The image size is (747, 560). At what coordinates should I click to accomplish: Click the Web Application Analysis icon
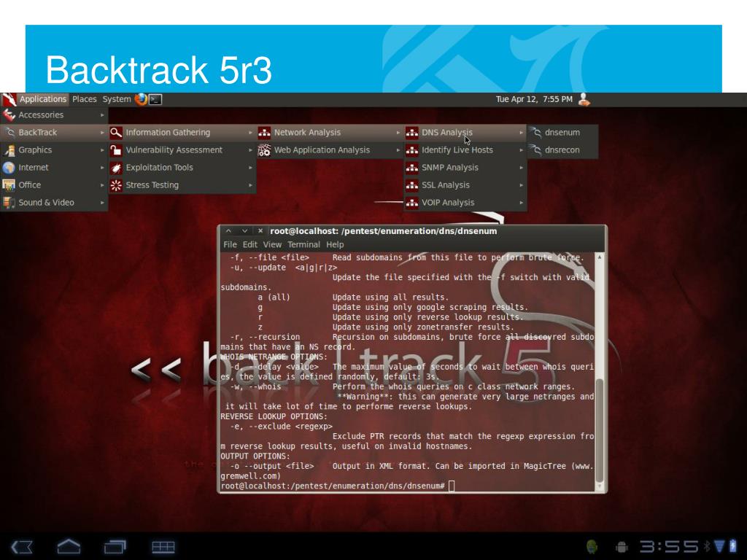click(x=264, y=150)
